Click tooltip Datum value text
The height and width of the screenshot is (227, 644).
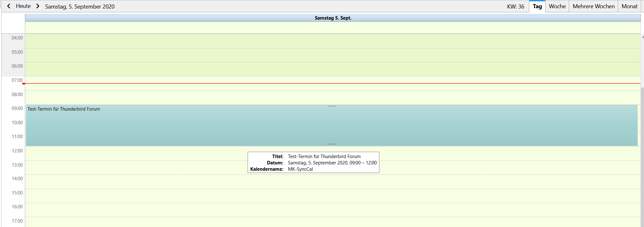click(x=332, y=163)
